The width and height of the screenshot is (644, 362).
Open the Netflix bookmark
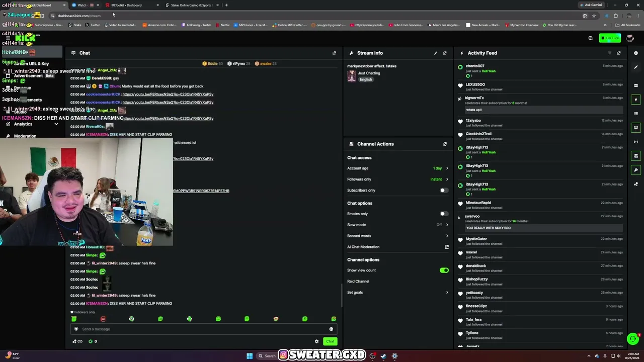point(222,25)
